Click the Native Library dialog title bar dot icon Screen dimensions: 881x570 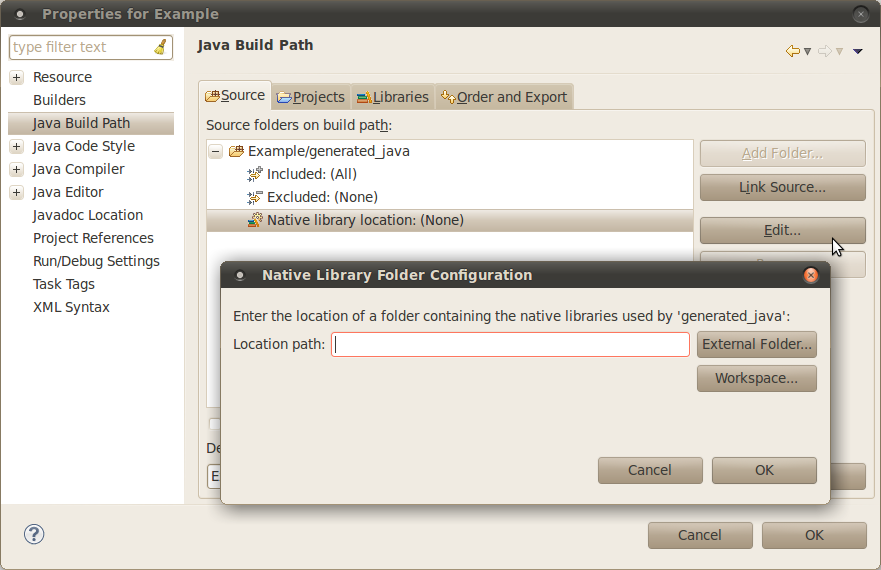tap(240, 275)
